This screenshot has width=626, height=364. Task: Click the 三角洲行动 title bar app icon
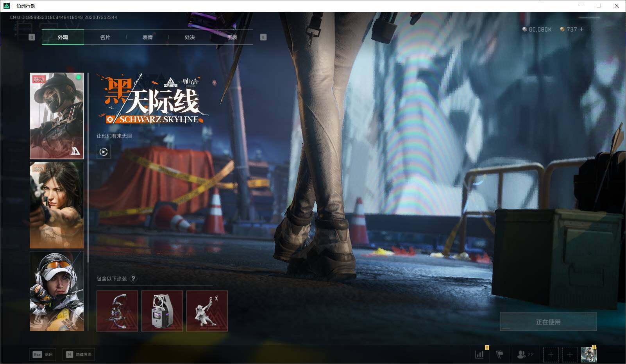[x=7, y=6]
